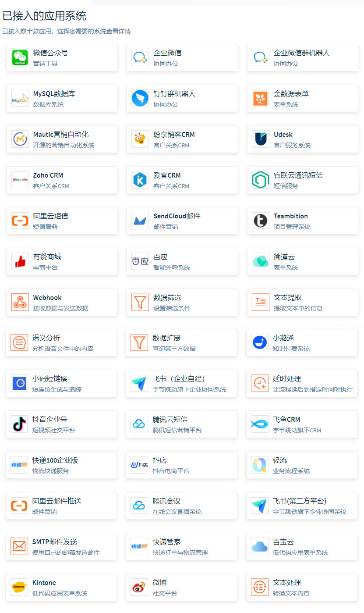Select the SendCloud邮件 card
This screenshot has width=364, height=613.
point(182,221)
